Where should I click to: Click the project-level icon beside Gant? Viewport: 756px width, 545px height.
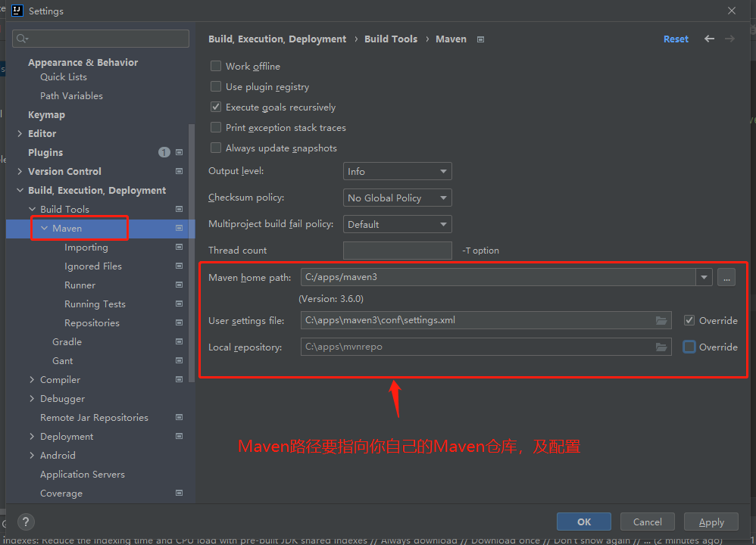[x=179, y=360]
